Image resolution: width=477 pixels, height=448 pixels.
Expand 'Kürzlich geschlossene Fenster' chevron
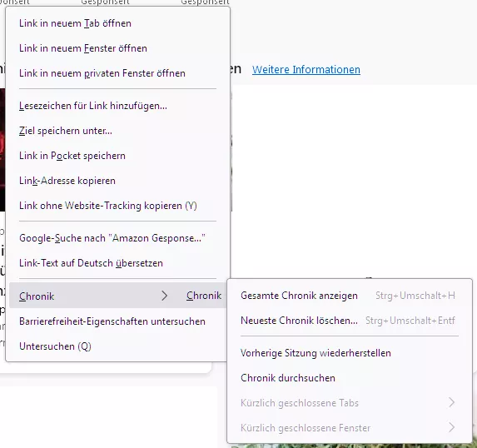(x=452, y=428)
